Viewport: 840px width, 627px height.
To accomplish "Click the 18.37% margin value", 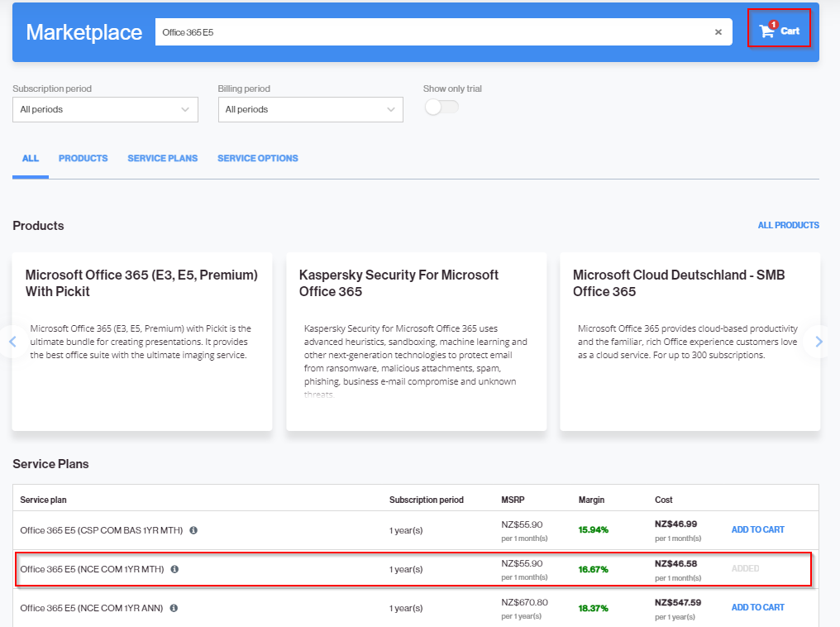I will point(593,608).
